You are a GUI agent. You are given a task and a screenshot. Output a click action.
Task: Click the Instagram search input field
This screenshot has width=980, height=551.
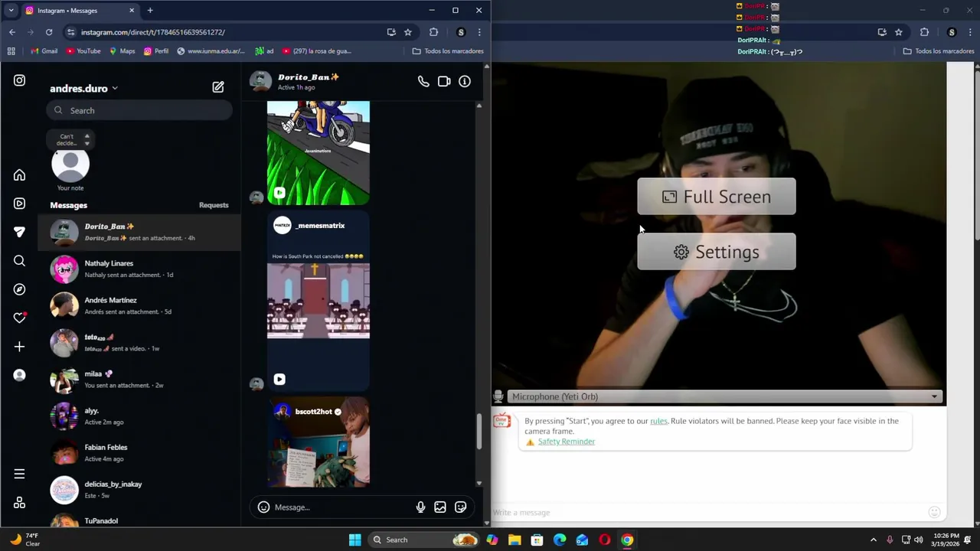(139, 110)
